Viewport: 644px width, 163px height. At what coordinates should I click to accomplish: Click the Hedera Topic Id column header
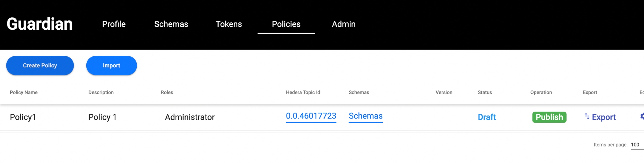coord(303,92)
